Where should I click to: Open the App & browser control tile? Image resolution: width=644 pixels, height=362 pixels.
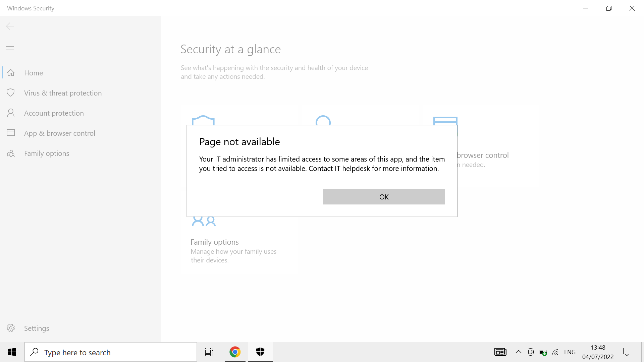click(x=483, y=155)
